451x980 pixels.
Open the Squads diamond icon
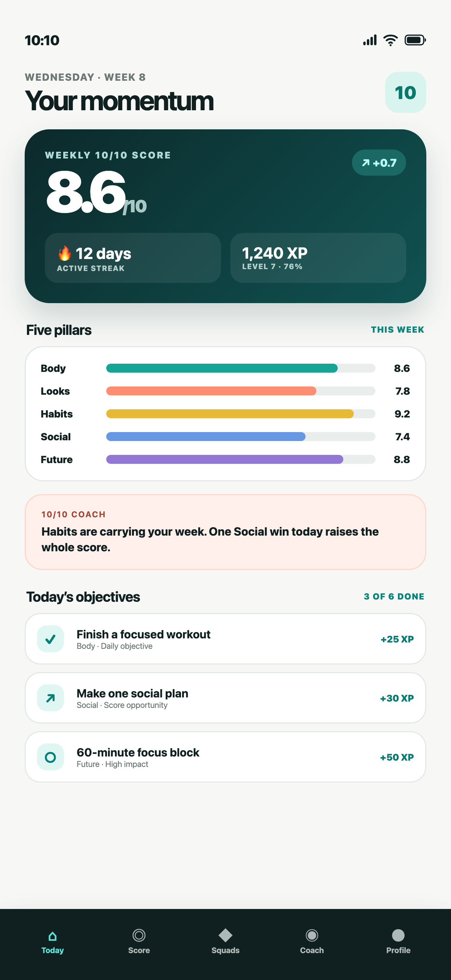click(225, 935)
